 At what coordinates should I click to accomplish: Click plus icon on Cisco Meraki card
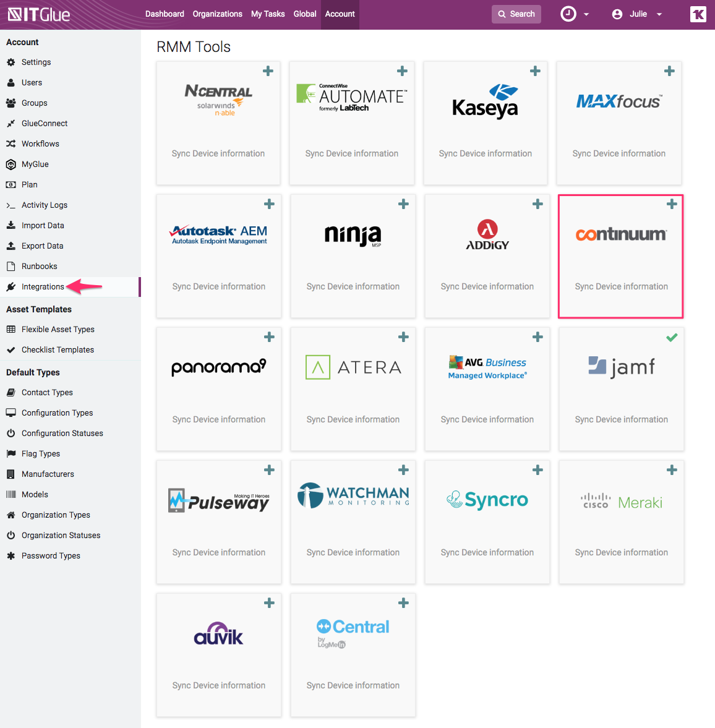[x=672, y=470]
